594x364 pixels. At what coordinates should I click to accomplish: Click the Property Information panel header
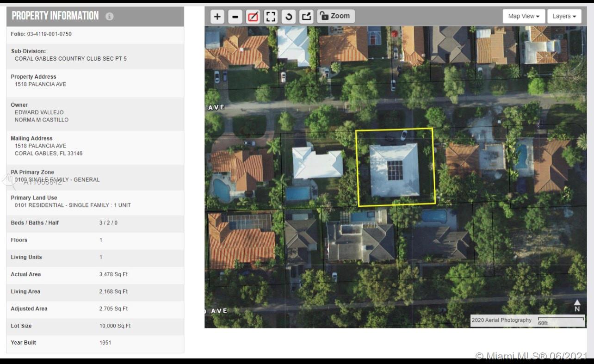(x=55, y=16)
